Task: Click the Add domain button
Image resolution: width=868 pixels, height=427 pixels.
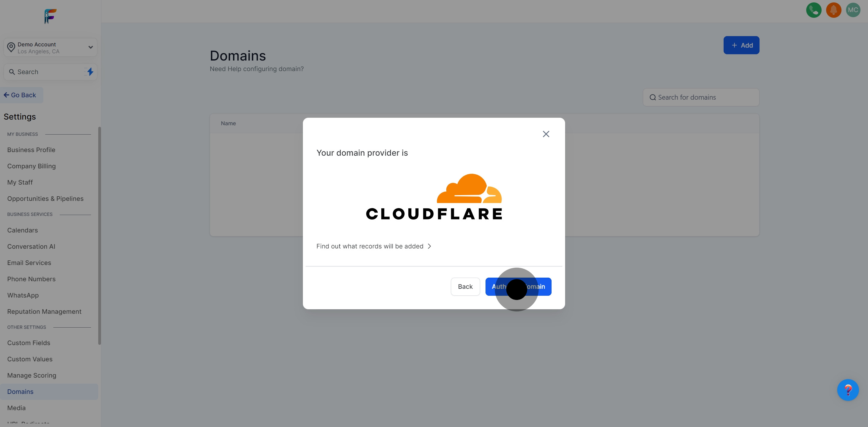Action: (741, 45)
